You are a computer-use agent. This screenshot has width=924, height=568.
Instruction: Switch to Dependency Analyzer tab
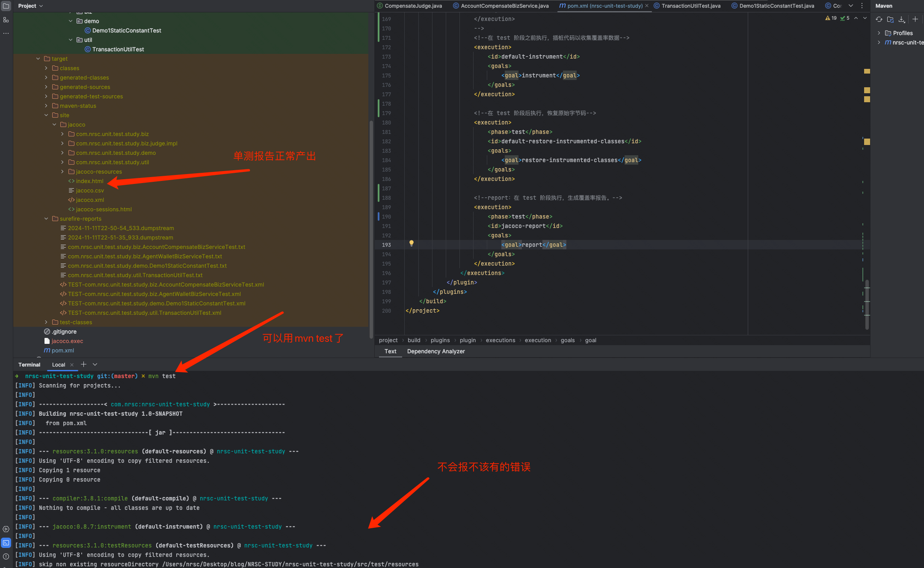pyautogui.click(x=435, y=351)
